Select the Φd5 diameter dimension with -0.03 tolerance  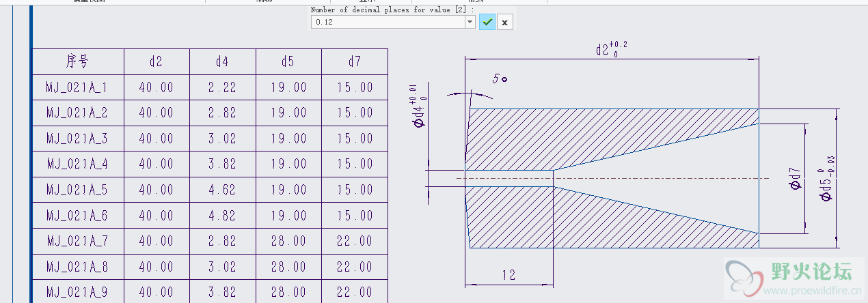(827, 178)
